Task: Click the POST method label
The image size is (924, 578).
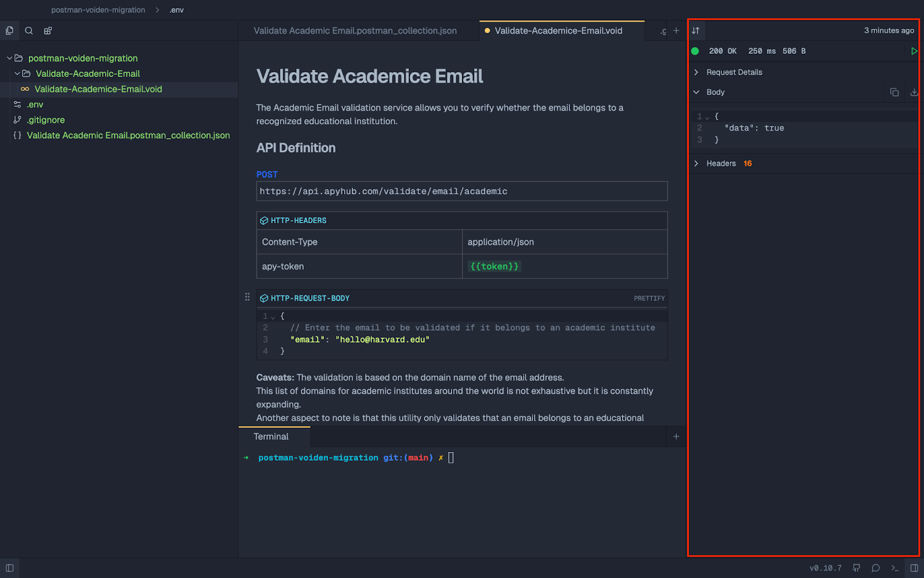Action: (267, 175)
